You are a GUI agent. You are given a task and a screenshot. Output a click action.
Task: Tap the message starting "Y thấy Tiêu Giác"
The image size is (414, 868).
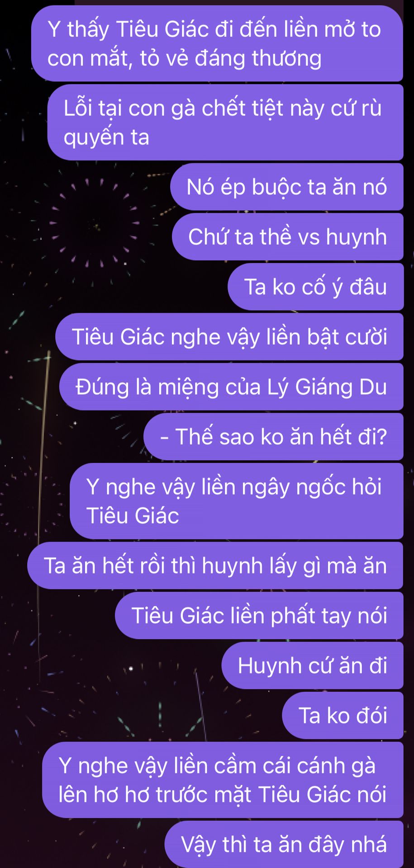coord(217,43)
